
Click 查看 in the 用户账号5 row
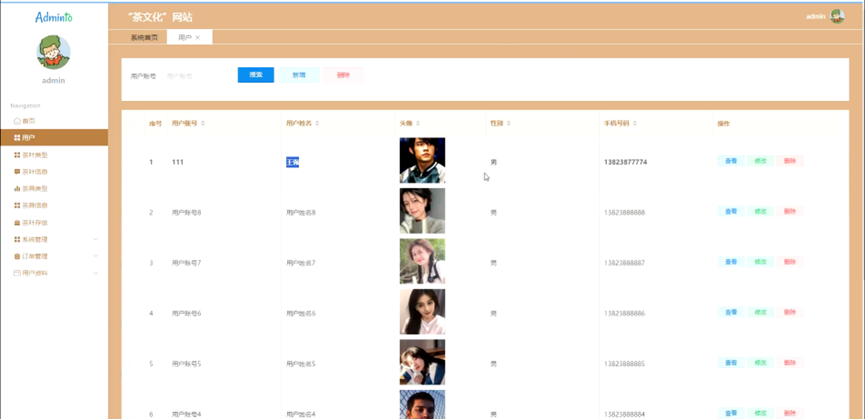(x=730, y=363)
